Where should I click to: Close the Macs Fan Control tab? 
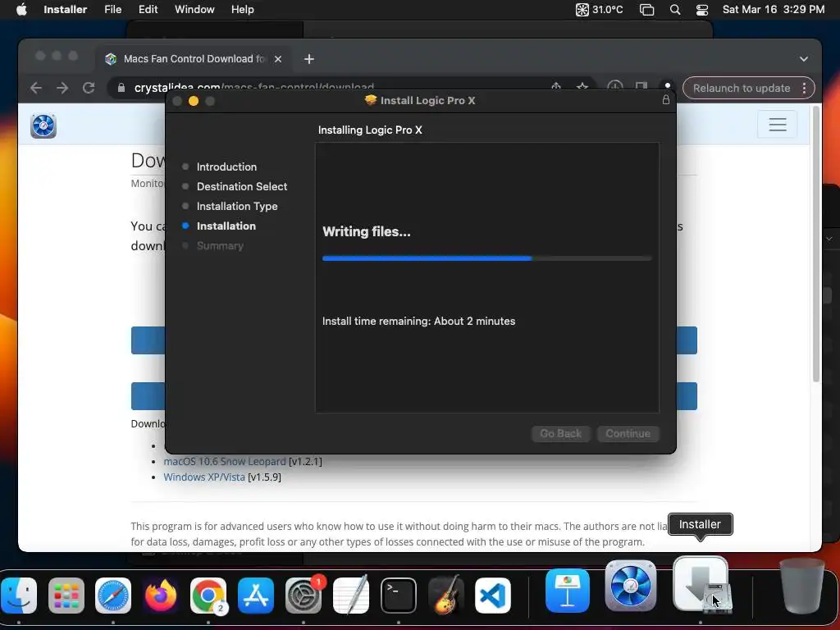pos(278,59)
